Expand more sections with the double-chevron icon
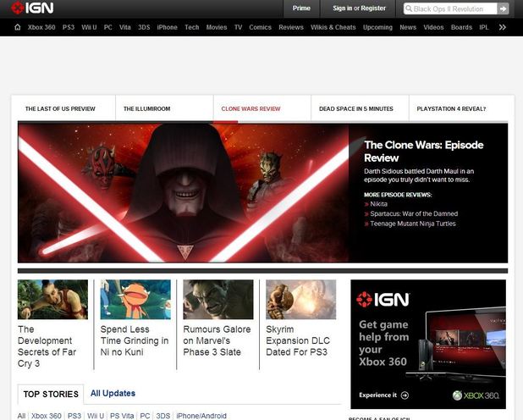 coord(503,27)
